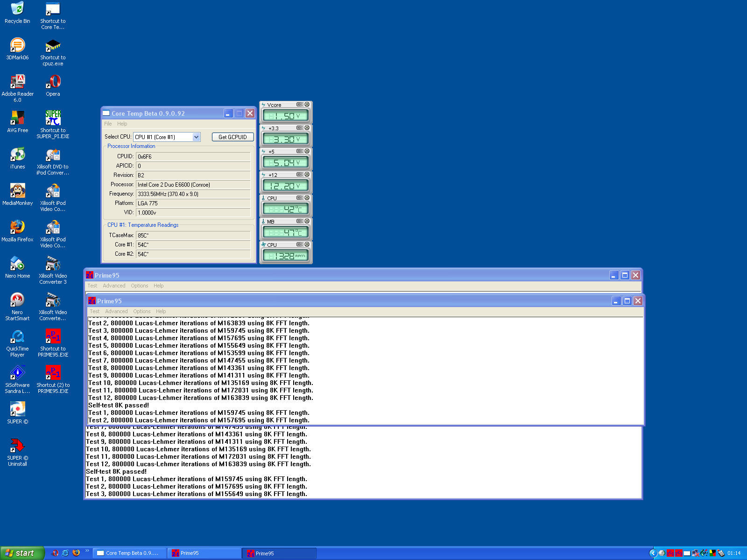Select the Adobe Reader 6.0 icon

click(x=17, y=89)
